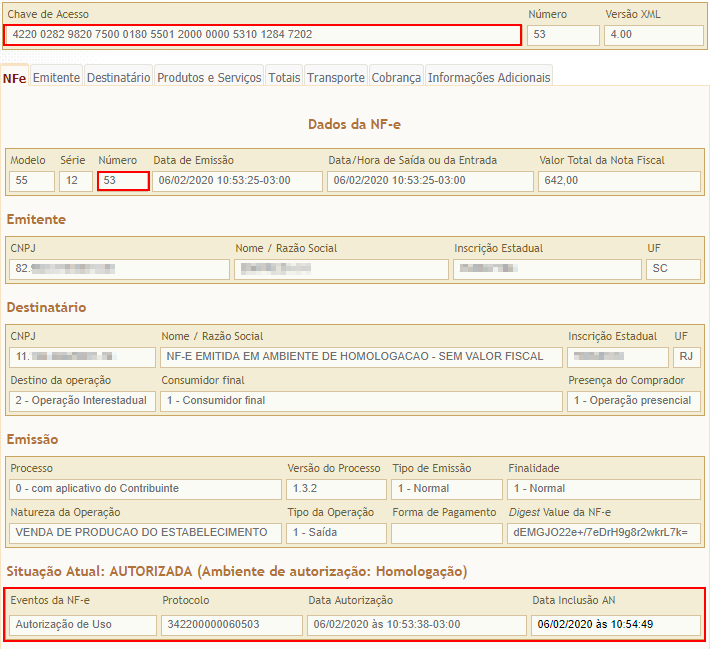Click Processo value com aplicativo do Contribuinte
This screenshot has width=716, height=649.
tap(145, 489)
